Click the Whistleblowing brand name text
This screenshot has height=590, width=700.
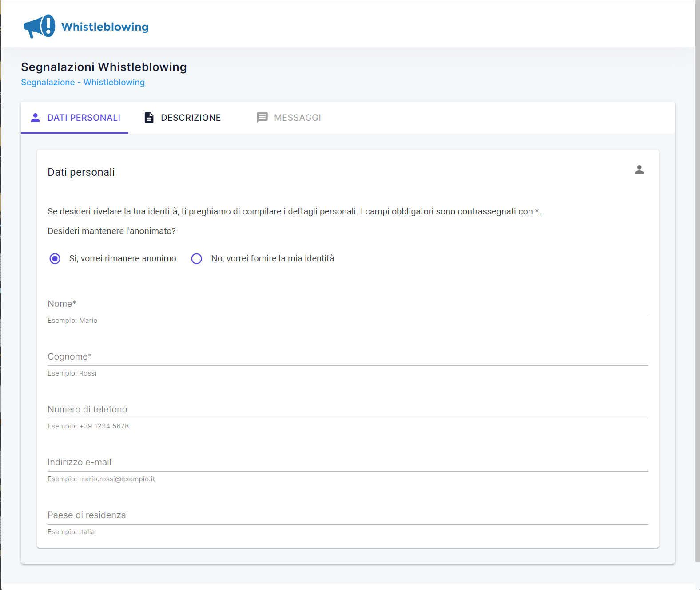(105, 27)
